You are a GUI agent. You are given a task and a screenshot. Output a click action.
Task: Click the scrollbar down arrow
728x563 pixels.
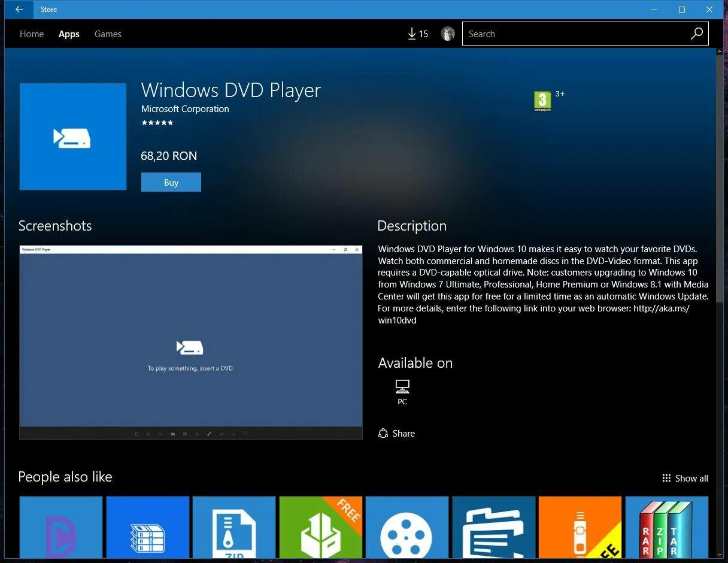coord(720,555)
